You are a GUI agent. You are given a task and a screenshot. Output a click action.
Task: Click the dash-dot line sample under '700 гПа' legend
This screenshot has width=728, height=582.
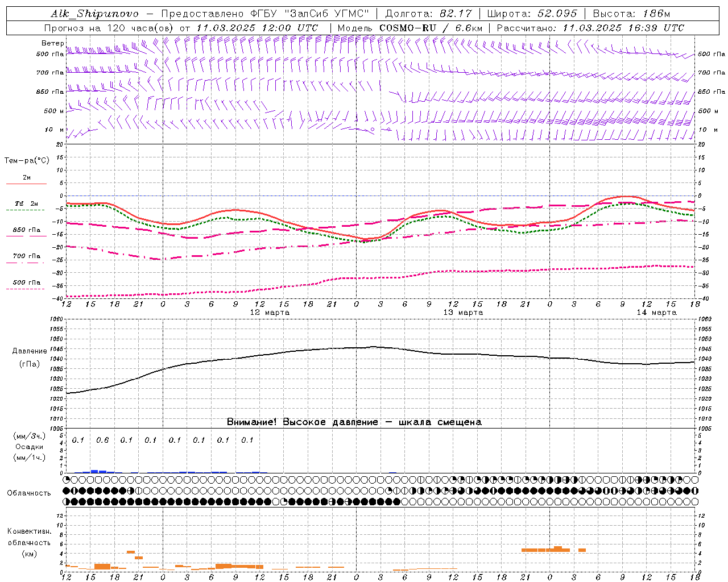click(x=26, y=263)
